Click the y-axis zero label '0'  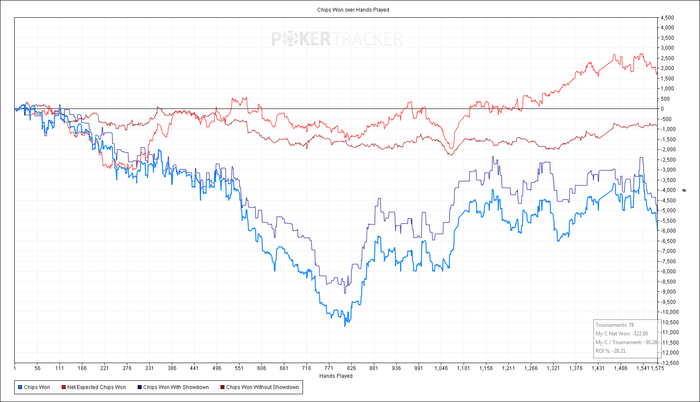click(662, 109)
